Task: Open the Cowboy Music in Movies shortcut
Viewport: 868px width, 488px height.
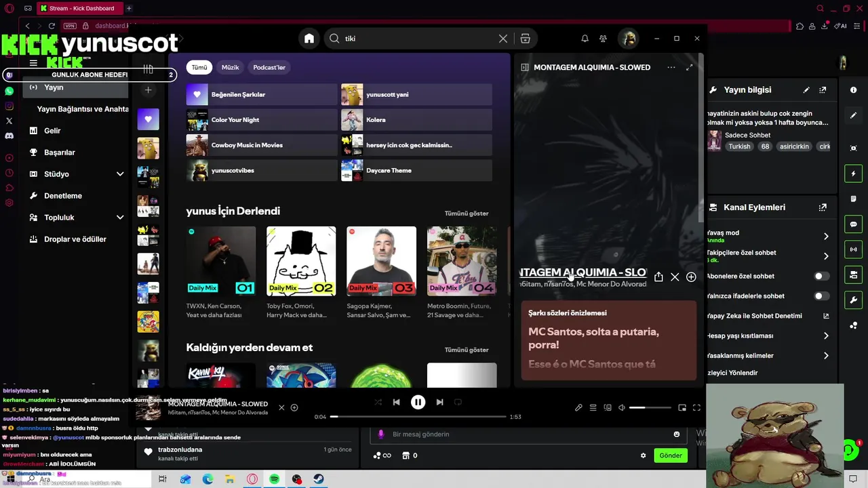Action: point(261,145)
